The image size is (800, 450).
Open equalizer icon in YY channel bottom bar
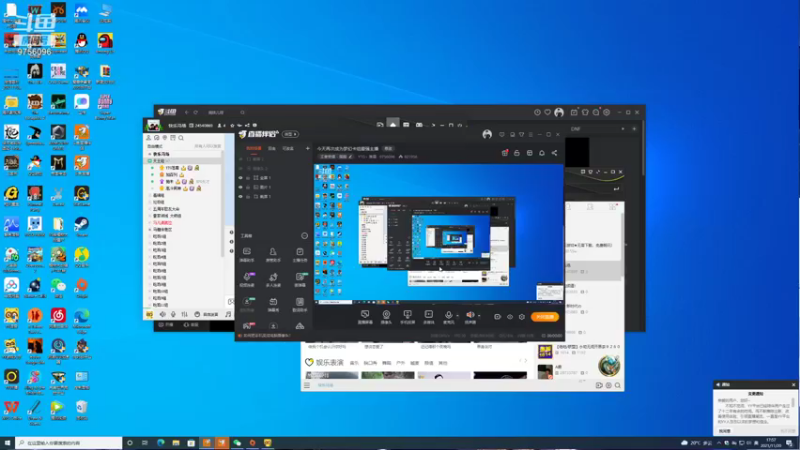tap(184, 315)
